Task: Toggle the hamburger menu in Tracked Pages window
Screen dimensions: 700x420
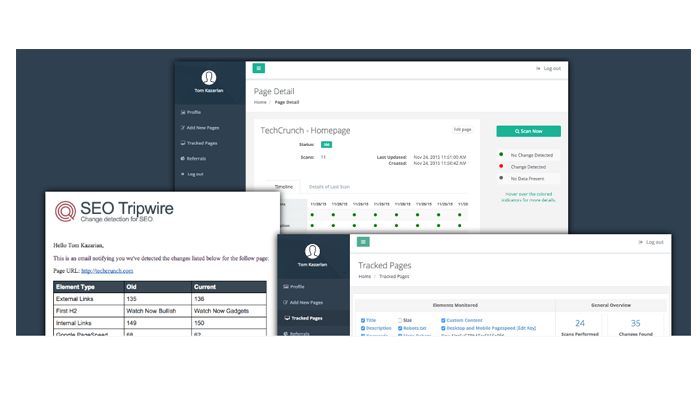Action: (363, 242)
